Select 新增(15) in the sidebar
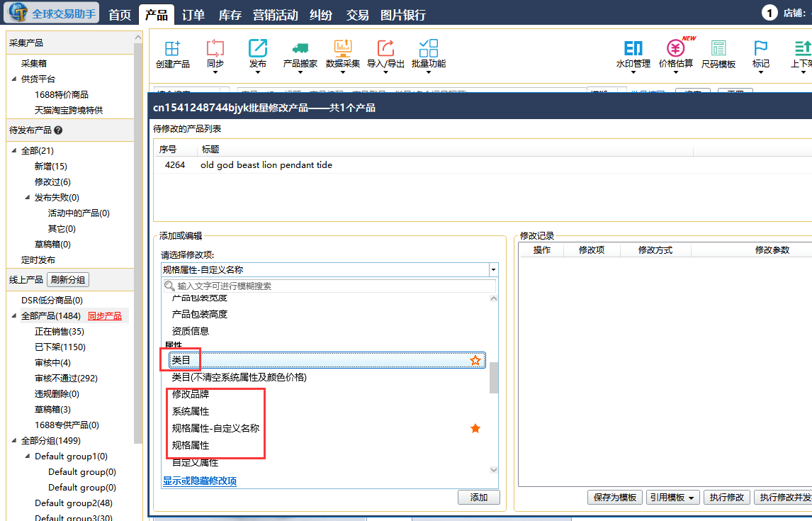The height and width of the screenshot is (521, 812). (x=51, y=167)
